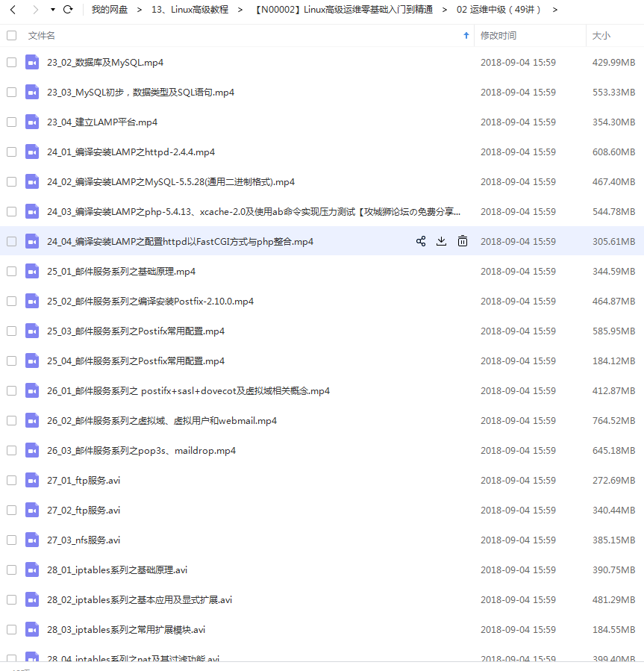Click the video icon of 27_03_nfs服务.avi
The image size is (644, 671).
(32, 540)
